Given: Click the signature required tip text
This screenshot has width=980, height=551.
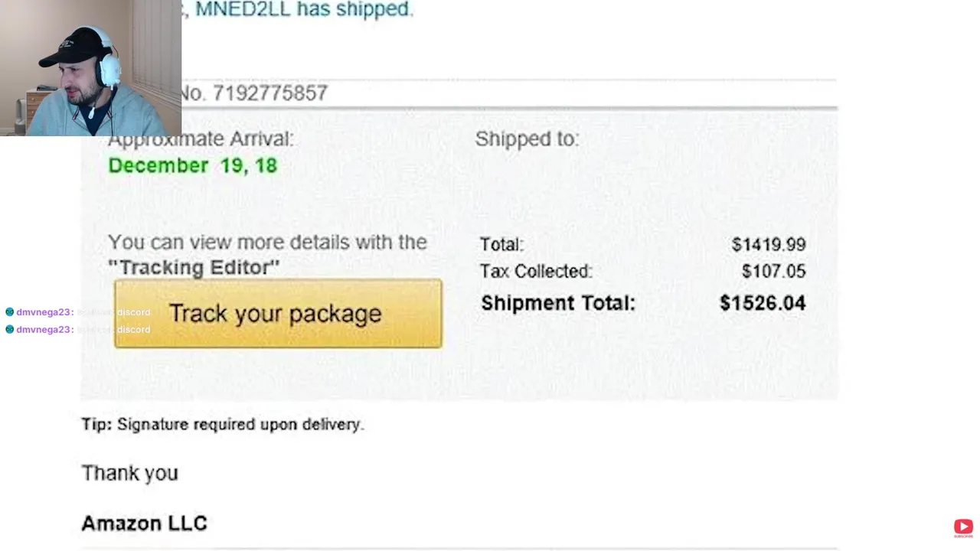Looking at the screenshot, I should 222,425.
